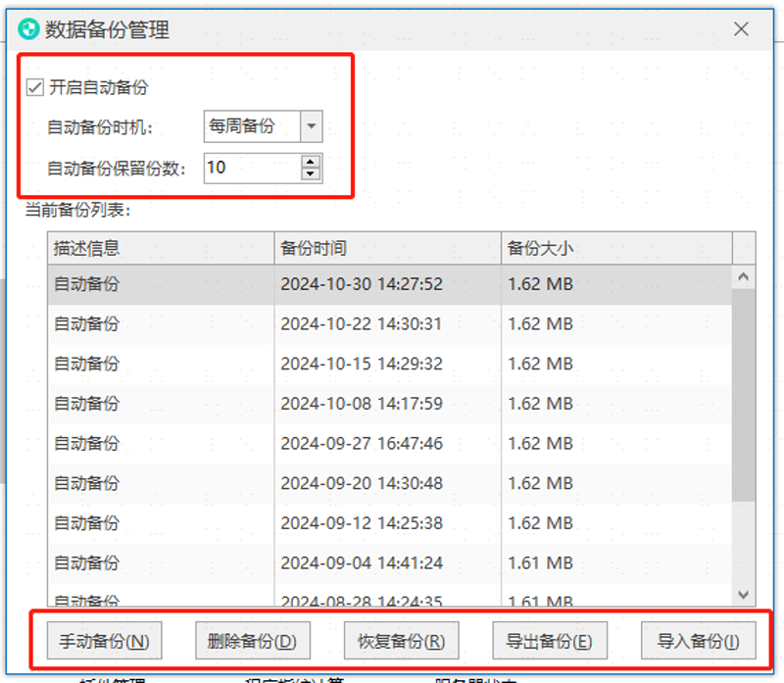Click the 恢复备份(R) button

click(401, 641)
